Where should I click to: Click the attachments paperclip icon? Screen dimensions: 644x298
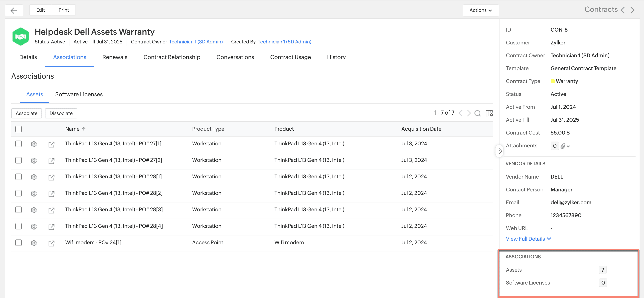562,146
